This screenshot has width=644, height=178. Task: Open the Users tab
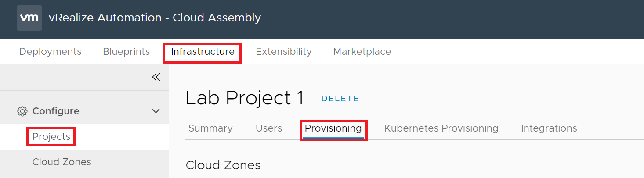click(x=269, y=128)
